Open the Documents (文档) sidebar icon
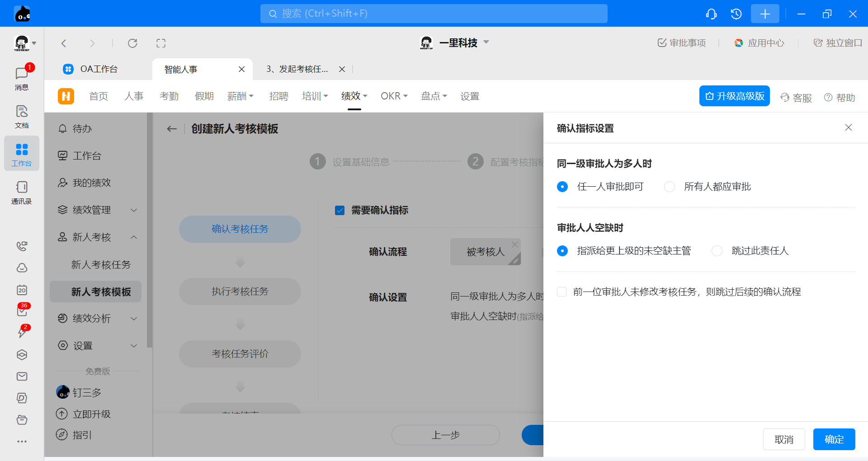This screenshot has height=461, width=868. pos(21,116)
